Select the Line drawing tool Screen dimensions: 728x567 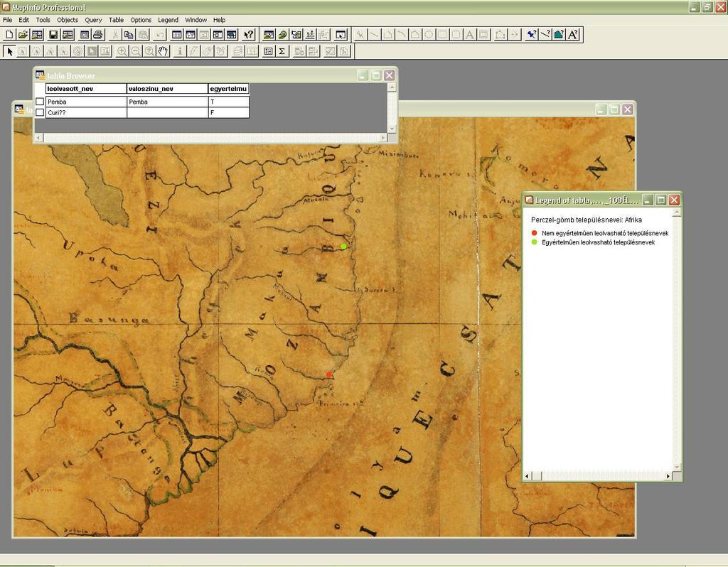[374, 35]
